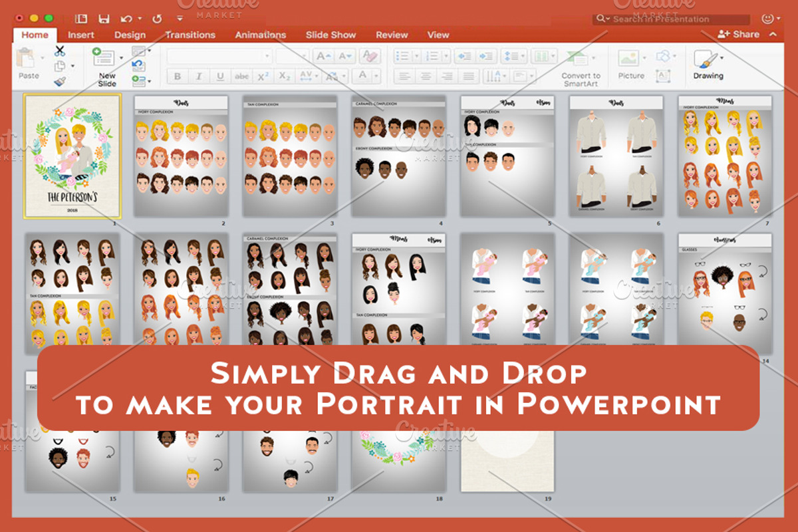Click the Copy icon
Image resolution: width=798 pixels, height=532 pixels.
point(60,66)
